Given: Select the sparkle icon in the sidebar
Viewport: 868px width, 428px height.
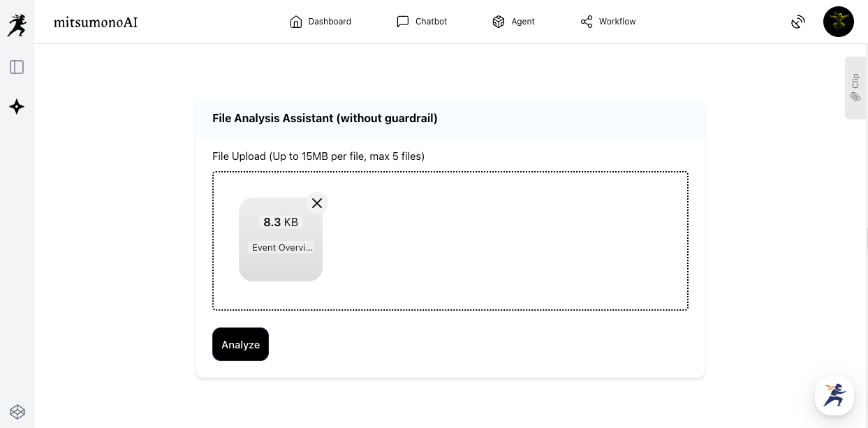Looking at the screenshot, I should (x=17, y=107).
